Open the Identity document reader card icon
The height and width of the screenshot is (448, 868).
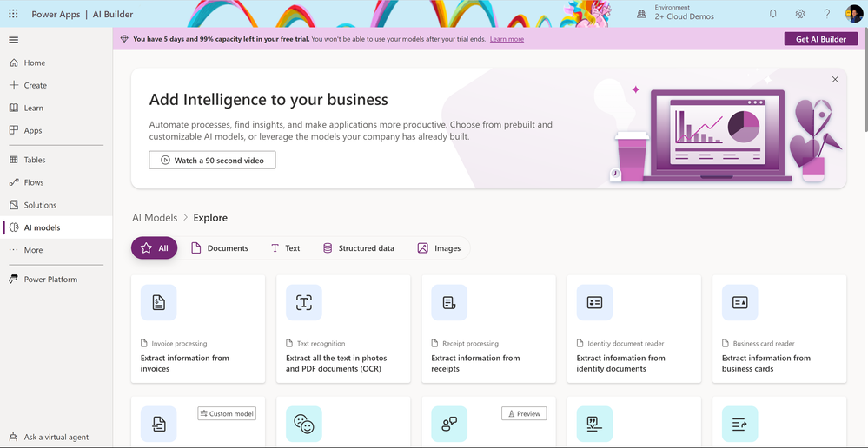(594, 302)
